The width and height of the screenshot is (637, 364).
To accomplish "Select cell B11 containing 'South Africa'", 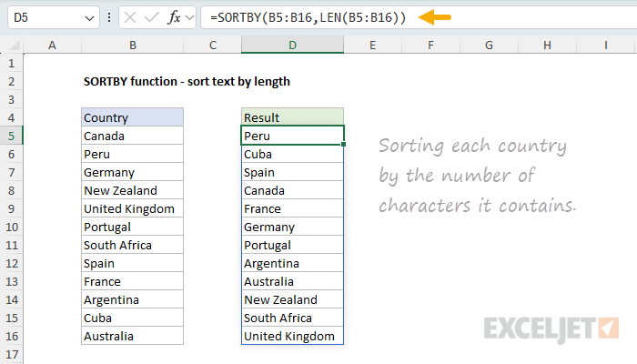I will pyautogui.click(x=133, y=245).
